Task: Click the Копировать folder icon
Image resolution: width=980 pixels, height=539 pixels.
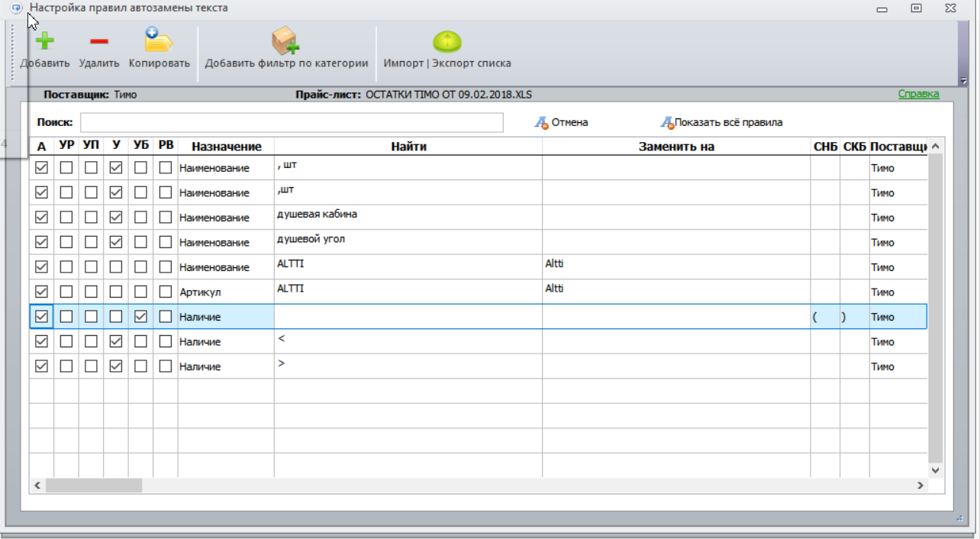Action: [x=159, y=40]
